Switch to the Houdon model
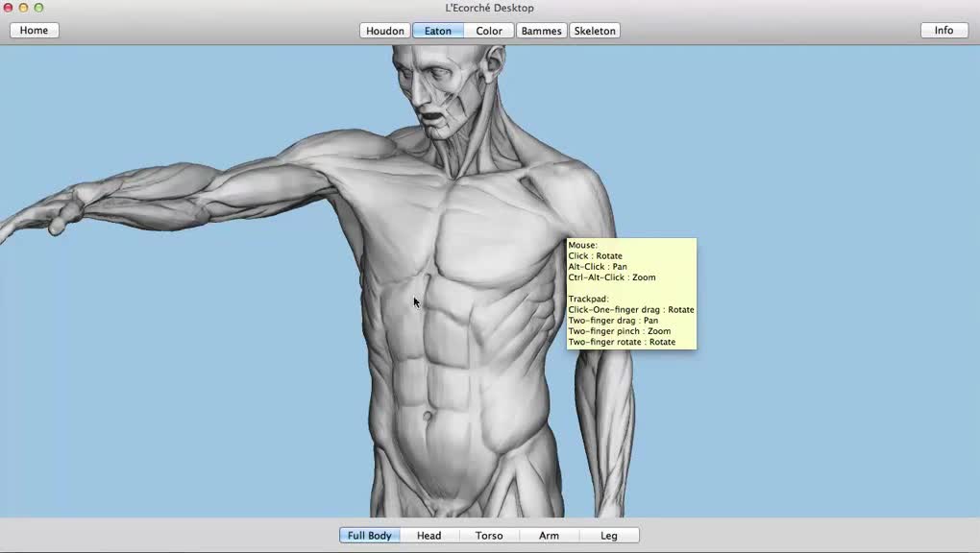This screenshot has height=553, width=980. (x=385, y=31)
